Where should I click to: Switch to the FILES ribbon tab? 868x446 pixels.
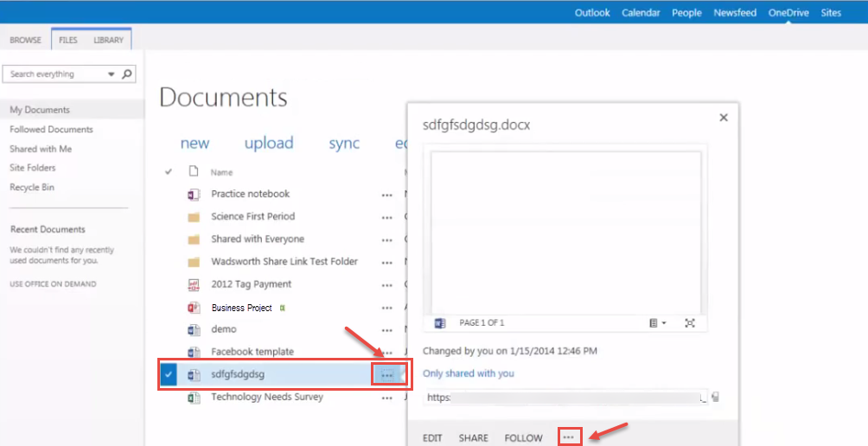tap(68, 40)
